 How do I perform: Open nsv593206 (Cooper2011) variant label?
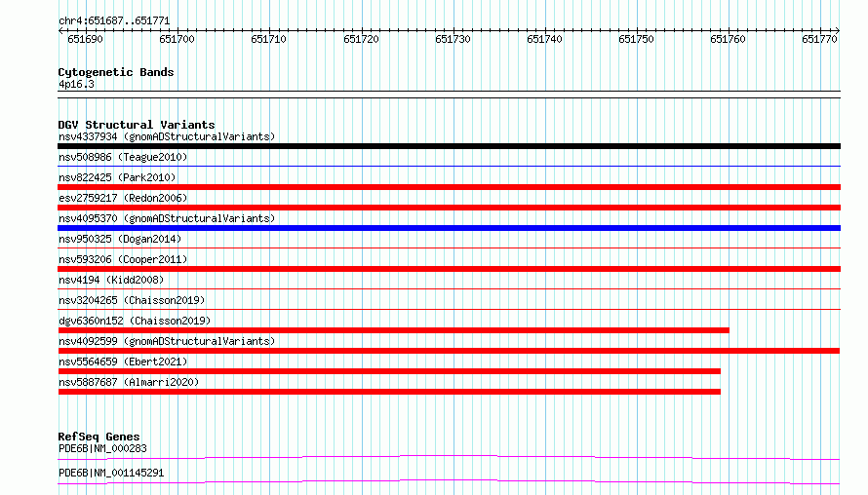click(123, 259)
